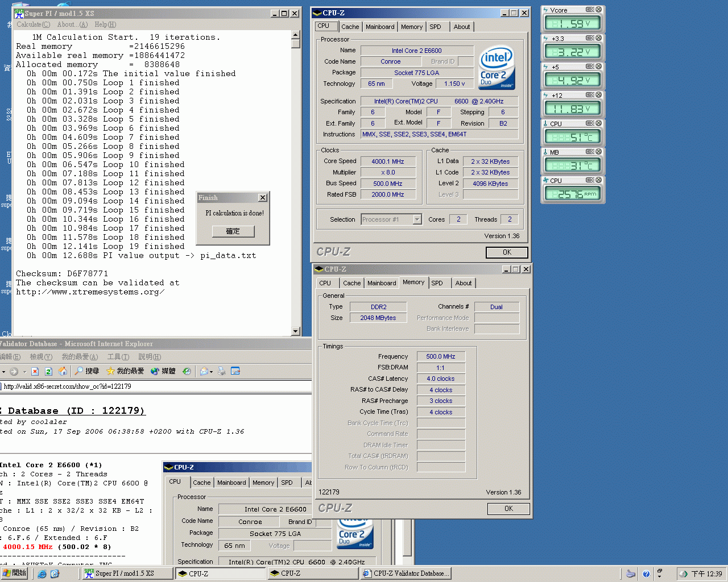
Task: Click the Start (開始) button on taskbar
Action: click(x=15, y=573)
